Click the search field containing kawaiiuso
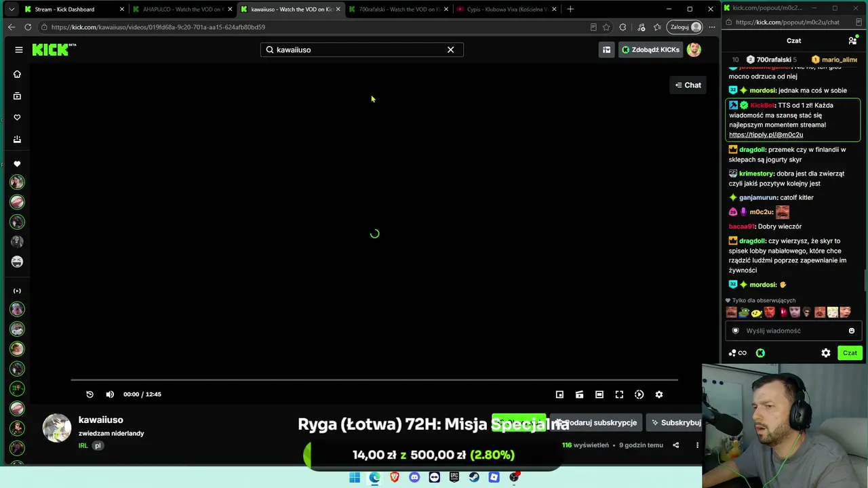The image size is (868, 488). pyautogui.click(x=361, y=49)
